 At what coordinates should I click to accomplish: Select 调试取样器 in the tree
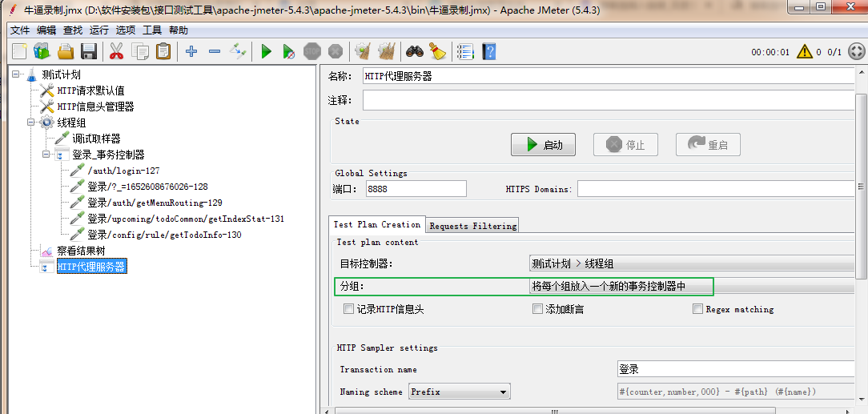click(x=96, y=139)
